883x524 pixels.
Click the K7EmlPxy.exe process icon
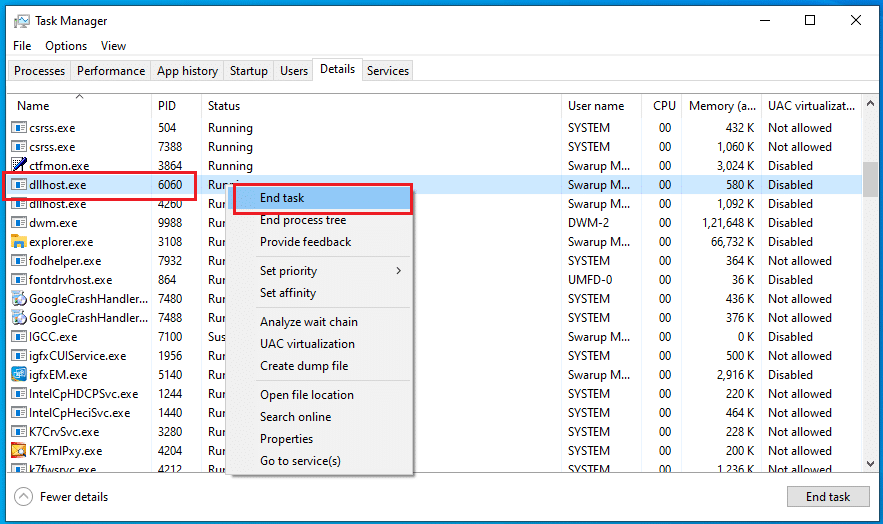pos(19,451)
